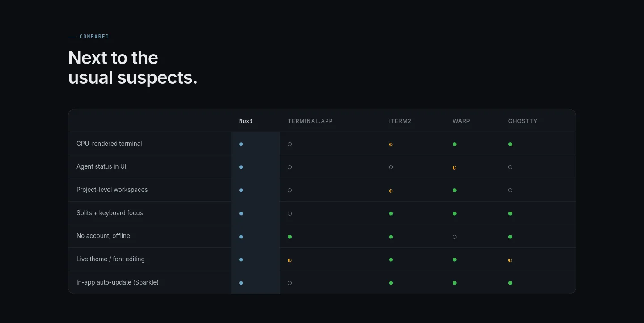Click the Mux0 dot for Agent status in UI
The image size is (644, 323).
pyautogui.click(x=241, y=167)
